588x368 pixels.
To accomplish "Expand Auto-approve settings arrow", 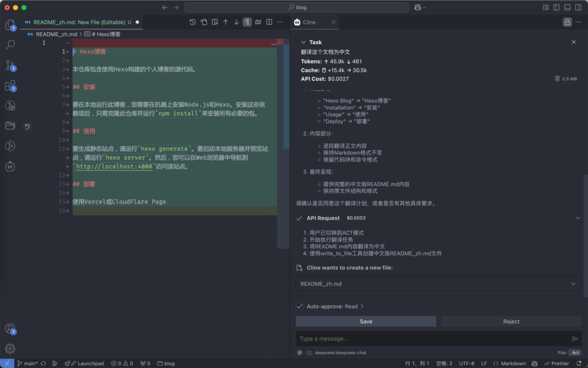I will coord(362,306).
